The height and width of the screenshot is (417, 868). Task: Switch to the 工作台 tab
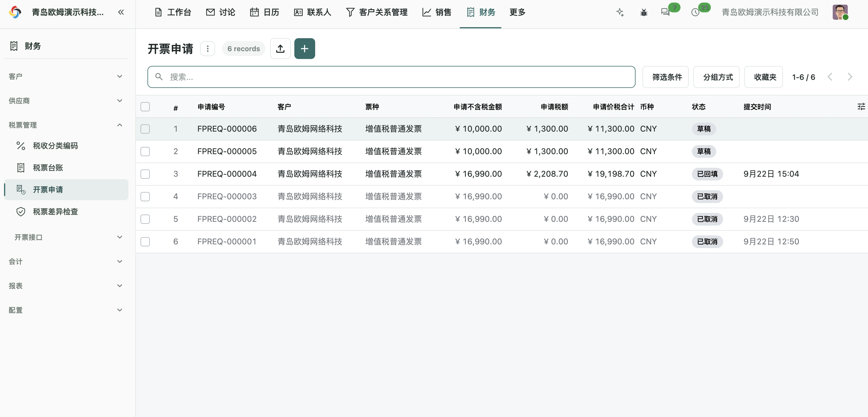(173, 12)
